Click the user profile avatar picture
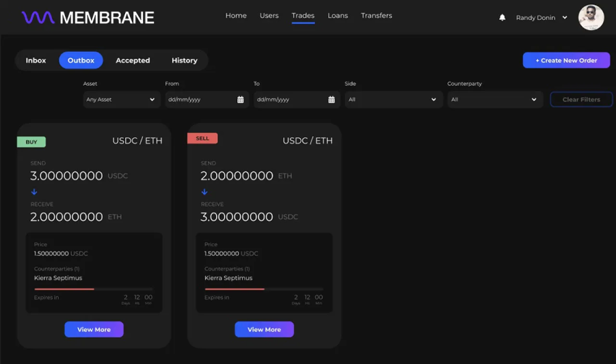The image size is (616, 364). click(x=591, y=18)
